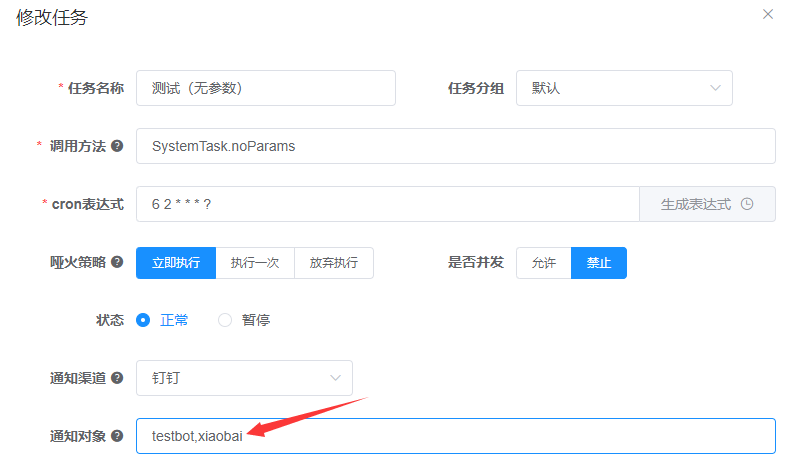Select the 正常 status radio button
The width and height of the screenshot is (787, 472).
click(143, 320)
